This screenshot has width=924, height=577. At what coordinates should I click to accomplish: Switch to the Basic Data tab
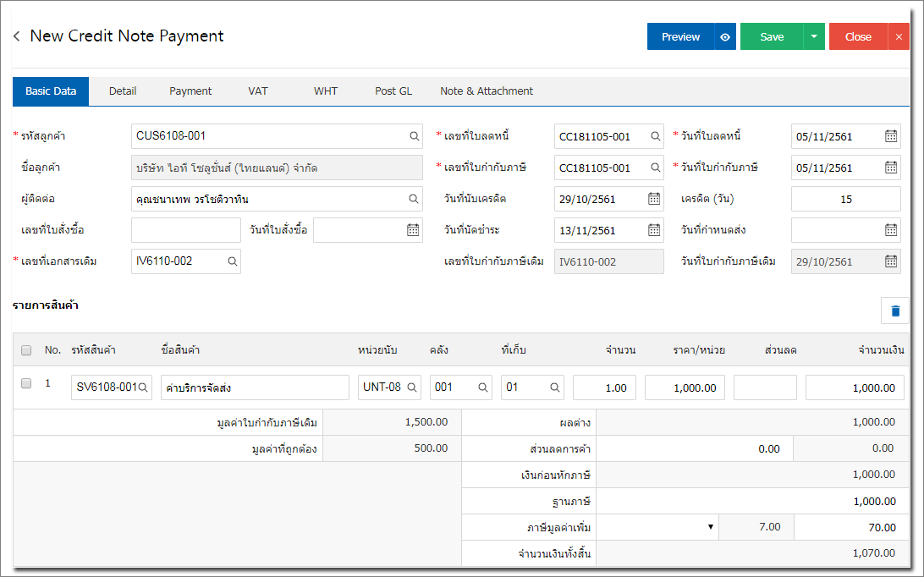point(51,91)
